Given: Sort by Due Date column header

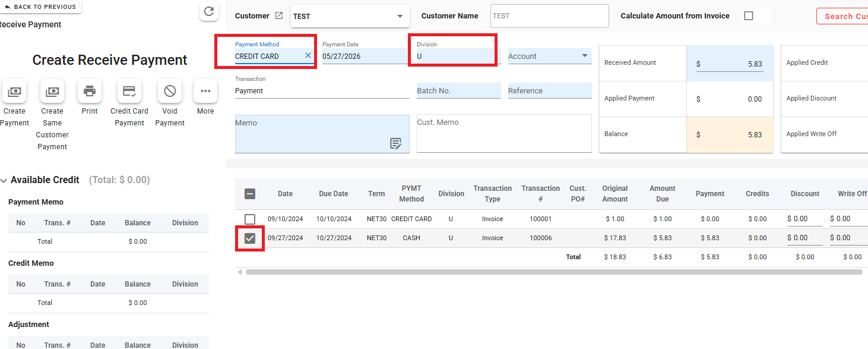Looking at the screenshot, I should coord(333,194).
